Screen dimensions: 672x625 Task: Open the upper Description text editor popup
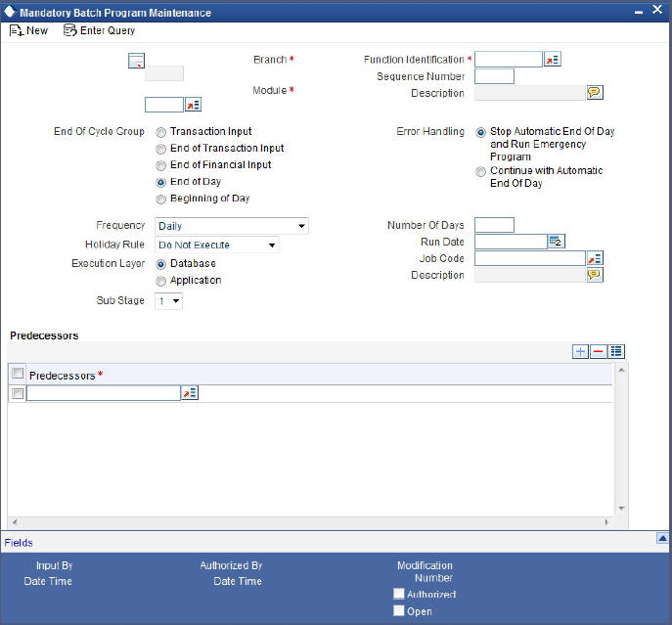pyautogui.click(x=595, y=93)
